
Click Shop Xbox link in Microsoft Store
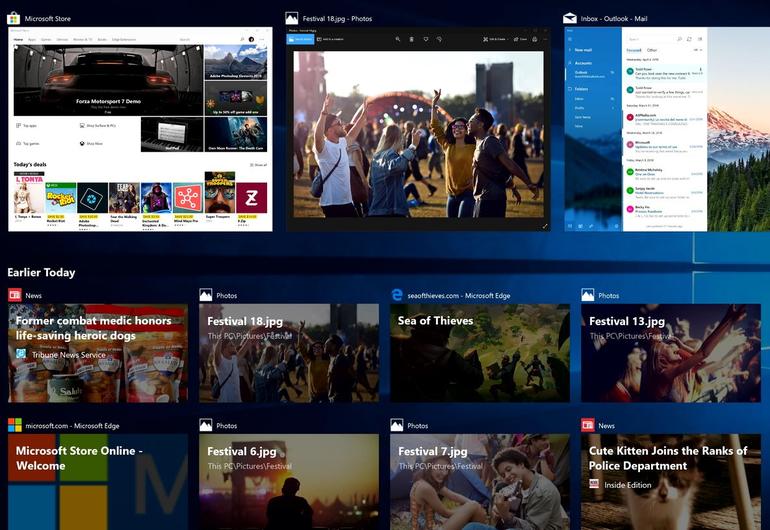click(x=92, y=143)
